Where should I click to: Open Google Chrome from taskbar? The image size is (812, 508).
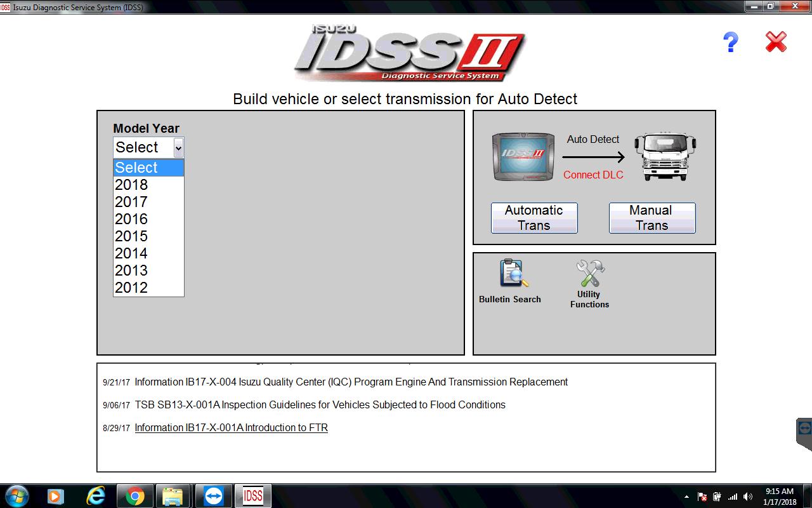coord(134,496)
